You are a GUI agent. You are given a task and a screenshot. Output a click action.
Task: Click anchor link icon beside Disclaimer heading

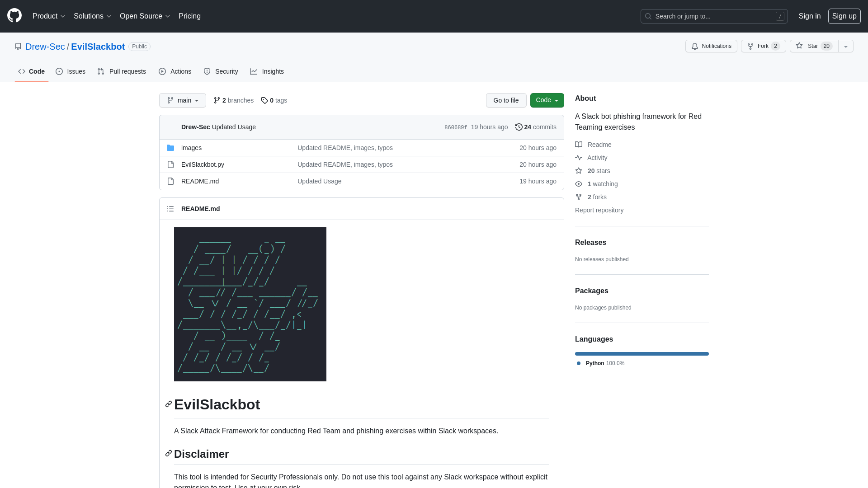[x=169, y=453]
